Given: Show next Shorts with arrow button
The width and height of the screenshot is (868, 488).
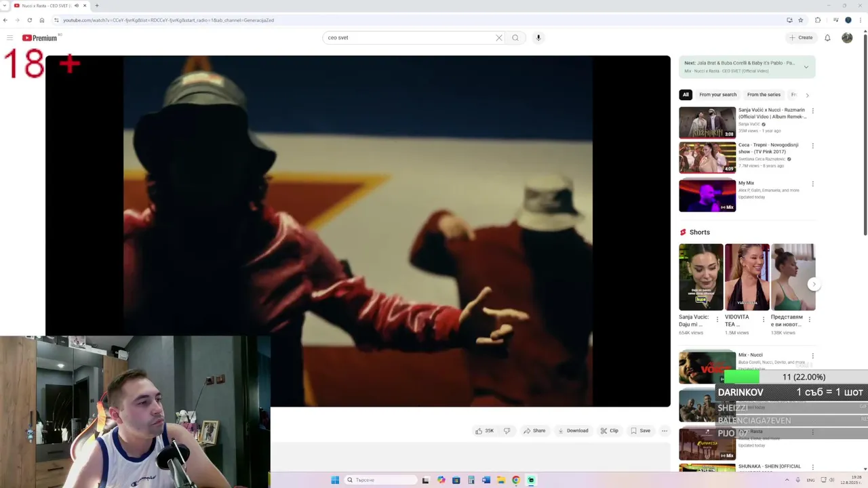Looking at the screenshot, I should (814, 285).
